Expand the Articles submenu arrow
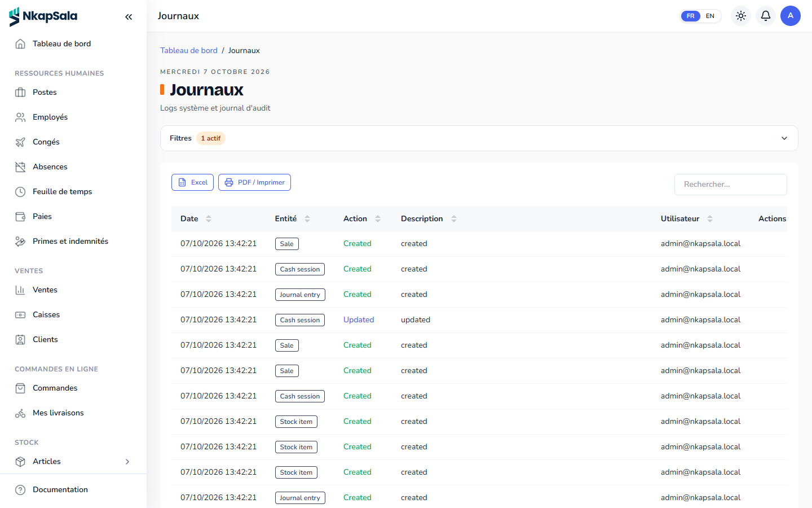 (127, 462)
